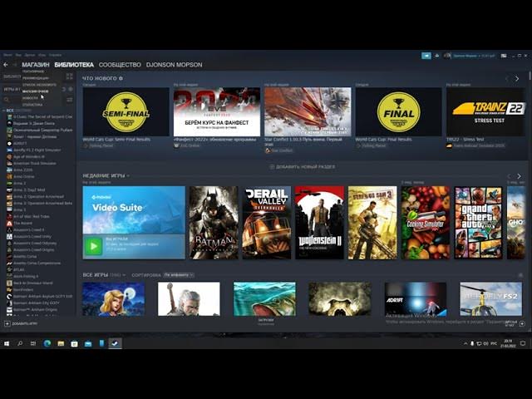Click the user avatar picture

[x=448, y=56]
